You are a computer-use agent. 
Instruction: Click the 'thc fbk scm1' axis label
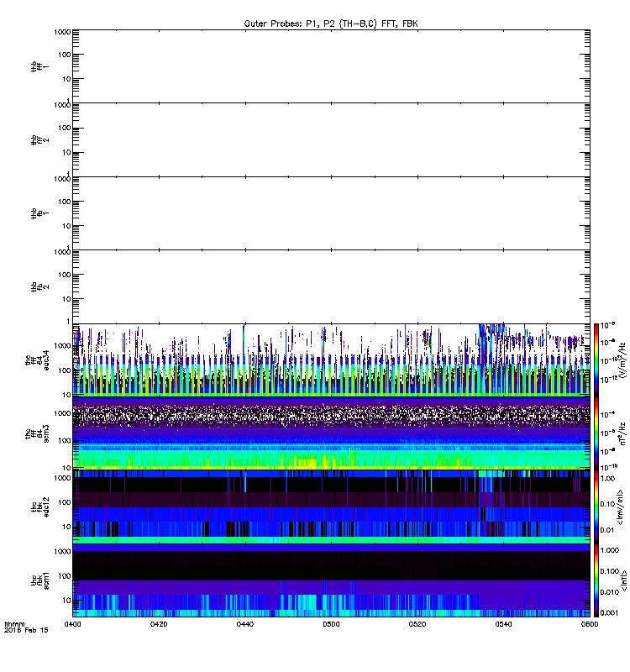pyautogui.click(x=39, y=580)
